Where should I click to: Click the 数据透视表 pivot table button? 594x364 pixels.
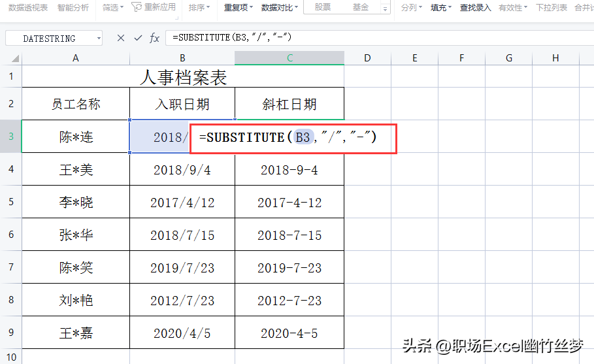[x=28, y=7]
